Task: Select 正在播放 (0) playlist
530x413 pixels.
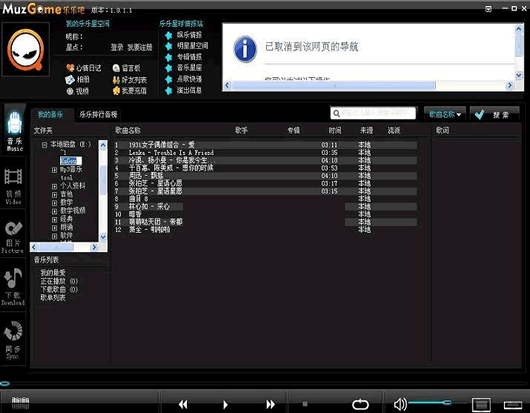Action: (59, 281)
